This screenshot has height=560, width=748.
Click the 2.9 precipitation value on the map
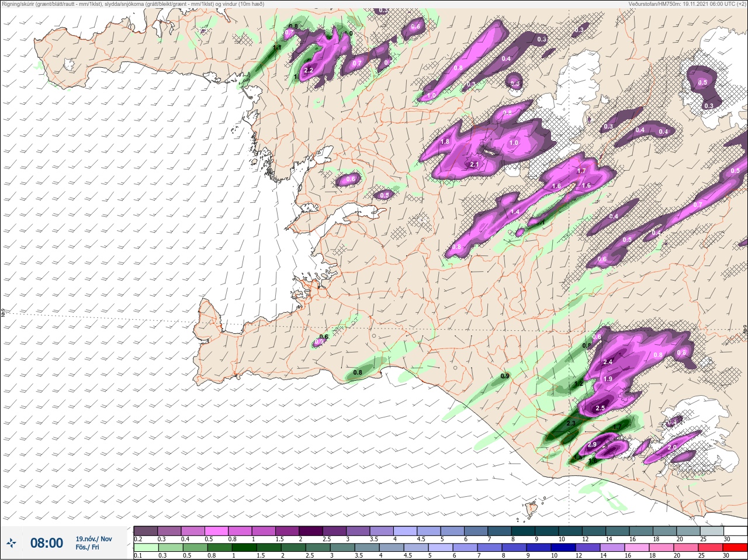coord(592,445)
